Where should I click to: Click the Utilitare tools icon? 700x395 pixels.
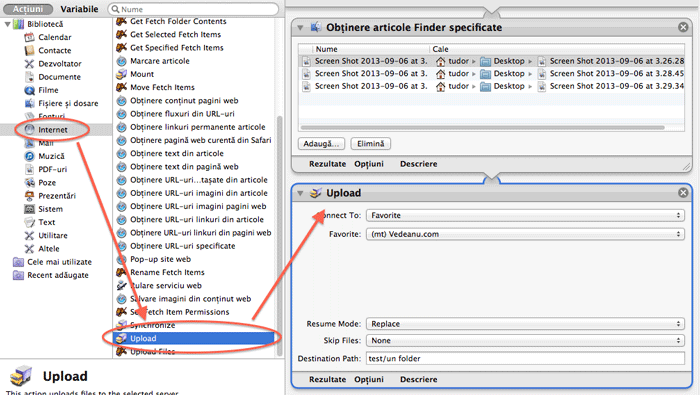[x=29, y=235]
